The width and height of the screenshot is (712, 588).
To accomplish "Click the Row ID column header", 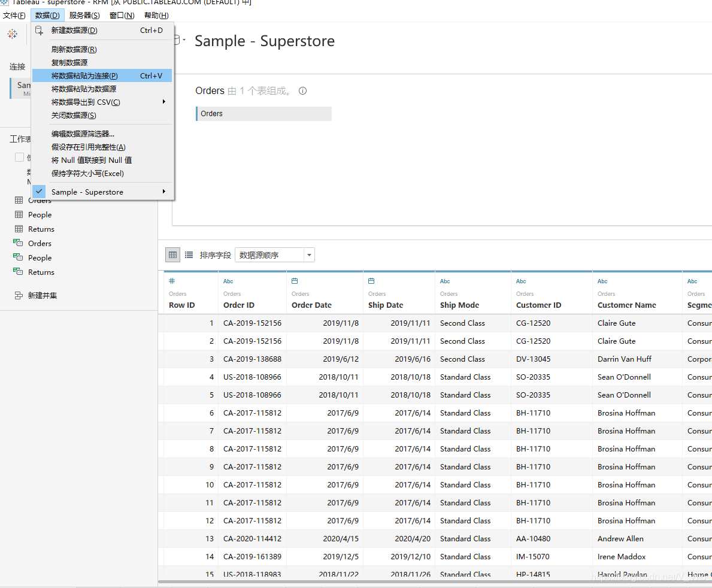I will tap(181, 305).
